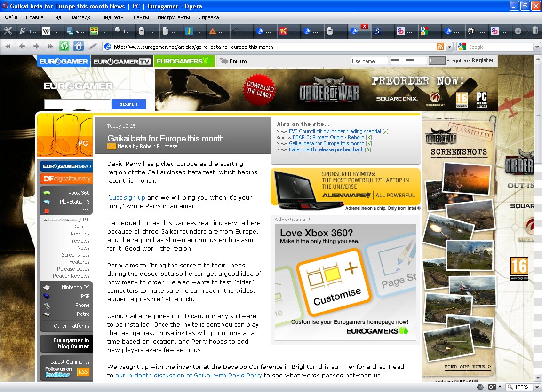Close the active tab with red X
The height and width of the screenshot is (392, 542).
click(364, 26)
